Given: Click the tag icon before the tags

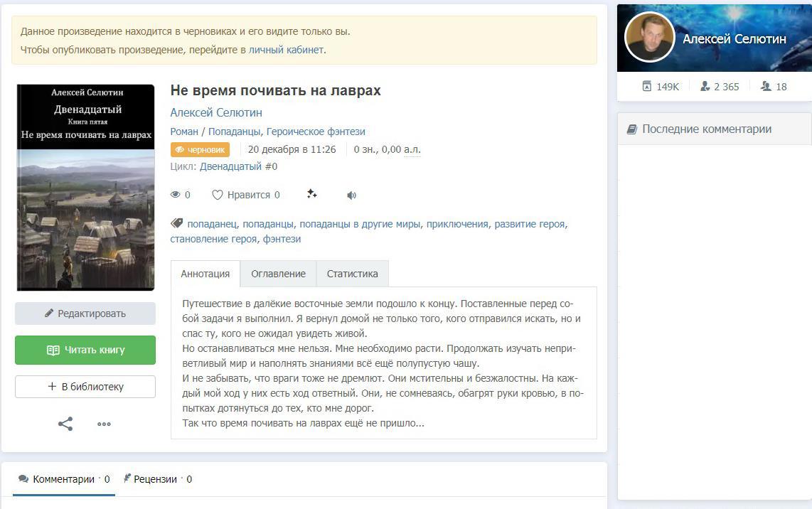Looking at the screenshot, I should point(176,224).
